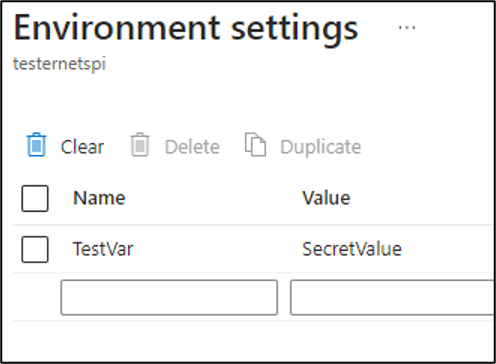The width and height of the screenshot is (496, 364).
Task: Click the blue Clear trash can icon
Action: click(36, 144)
